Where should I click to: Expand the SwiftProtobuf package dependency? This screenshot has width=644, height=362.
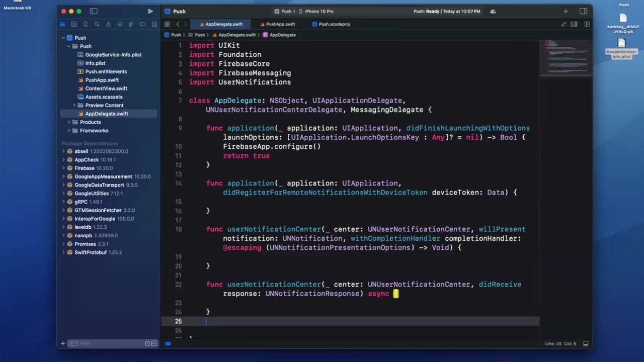pos(63,252)
